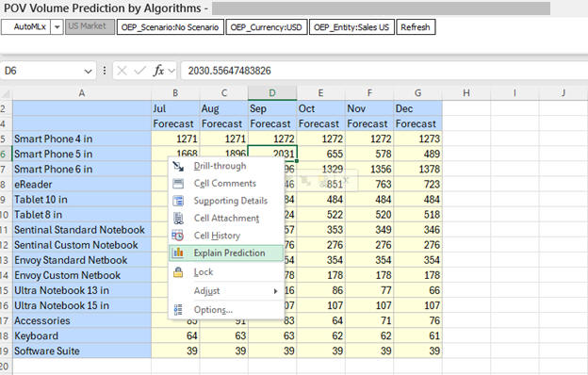The width and height of the screenshot is (588, 375).
Task: Click the select-all corner triangle
Action: [6, 94]
